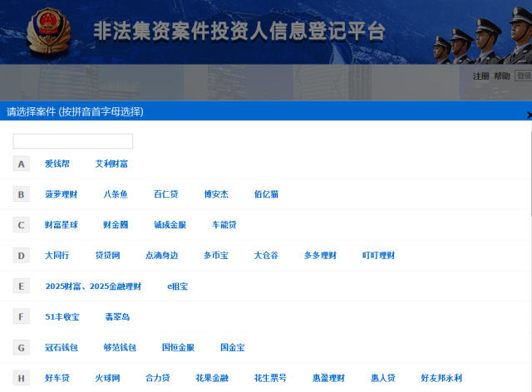The image size is (532, 392).
Task: Close the case selection dialog
Action: [x=530, y=115]
